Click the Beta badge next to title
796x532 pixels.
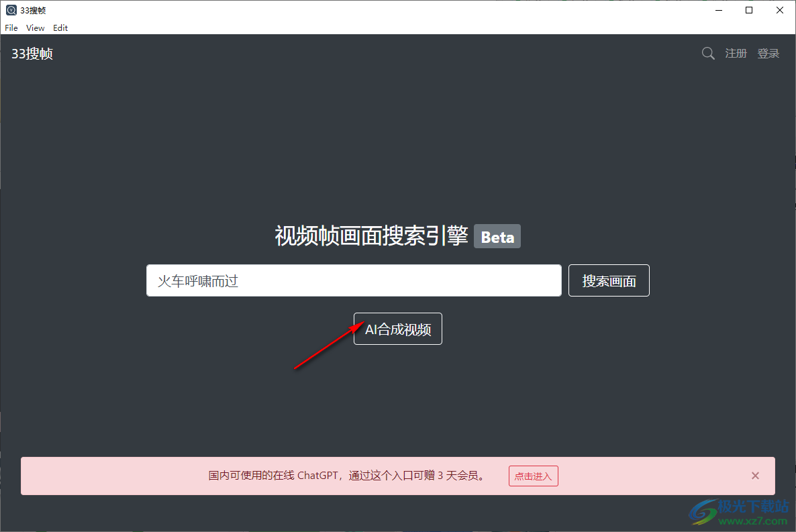point(497,237)
